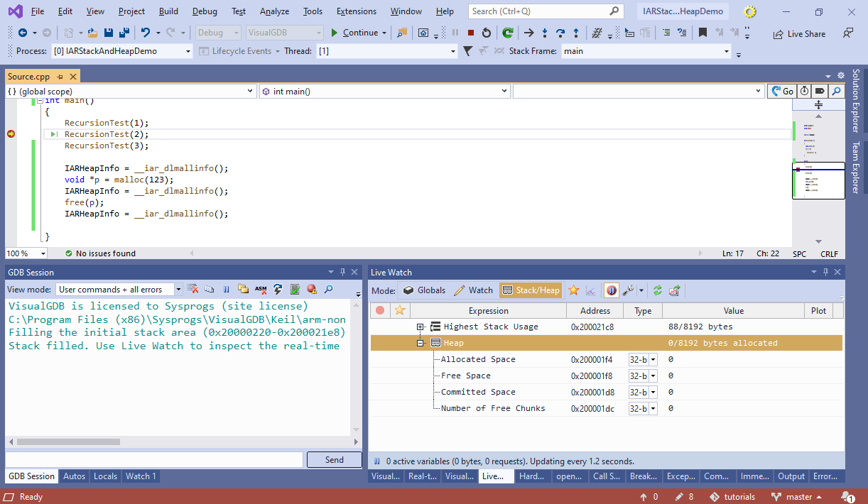
Task: Open the GDB View mode dropdown
Action: [178, 290]
